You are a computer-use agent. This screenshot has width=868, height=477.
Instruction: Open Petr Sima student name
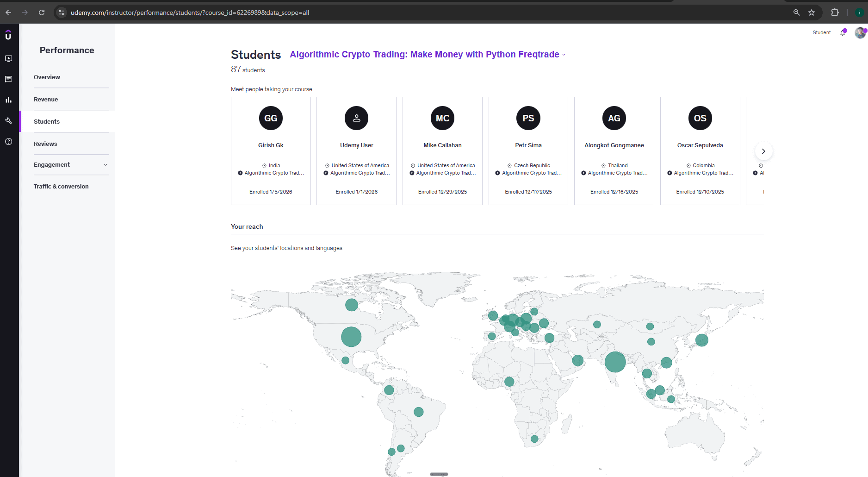(528, 145)
